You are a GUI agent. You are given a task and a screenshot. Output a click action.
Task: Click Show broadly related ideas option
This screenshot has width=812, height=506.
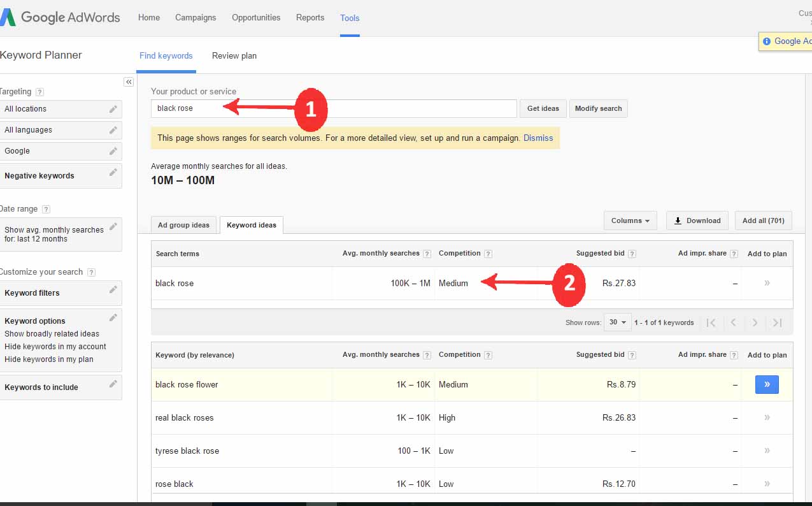tap(52, 334)
